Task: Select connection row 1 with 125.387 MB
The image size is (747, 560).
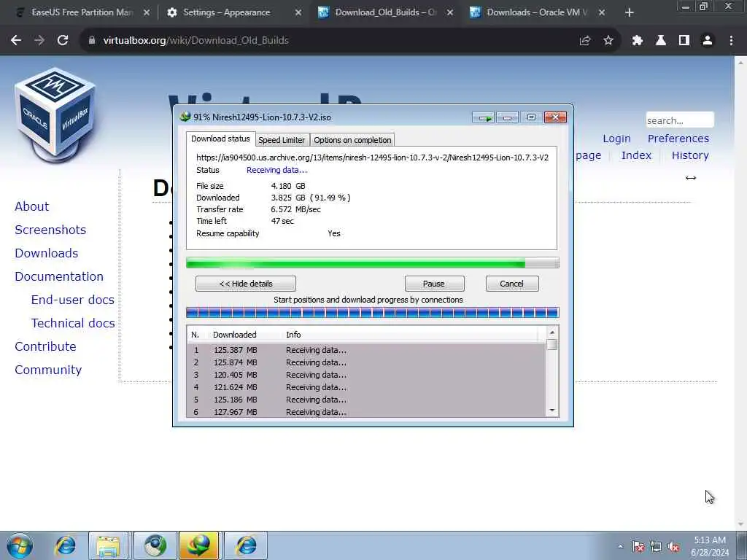Action: pyautogui.click(x=366, y=350)
